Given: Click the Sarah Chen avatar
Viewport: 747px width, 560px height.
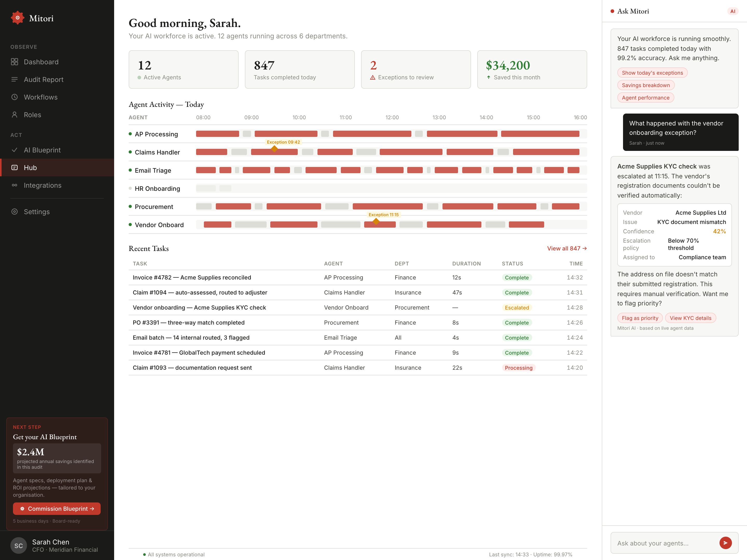Looking at the screenshot, I should tap(19, 545).
